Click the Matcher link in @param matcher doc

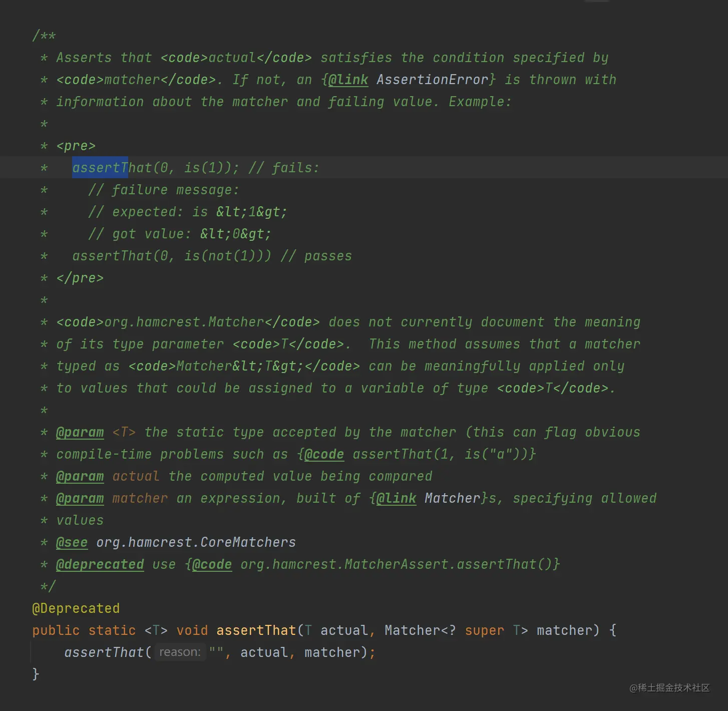(x=452, y=499)
